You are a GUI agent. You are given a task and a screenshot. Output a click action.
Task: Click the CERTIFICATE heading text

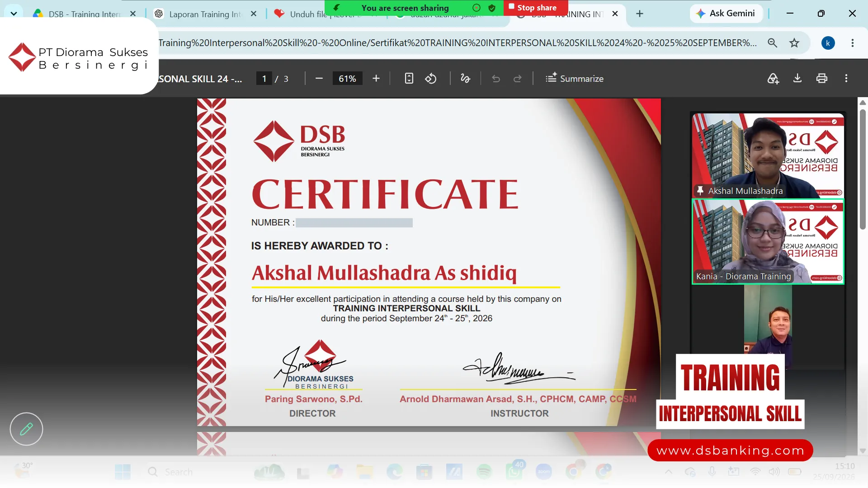coord(385,194)
